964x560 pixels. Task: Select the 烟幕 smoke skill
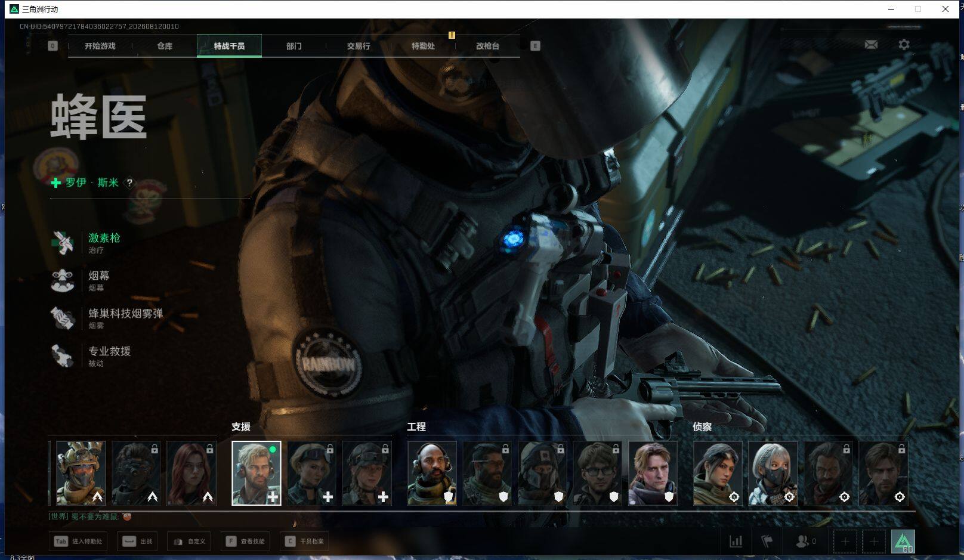point(81,281)
